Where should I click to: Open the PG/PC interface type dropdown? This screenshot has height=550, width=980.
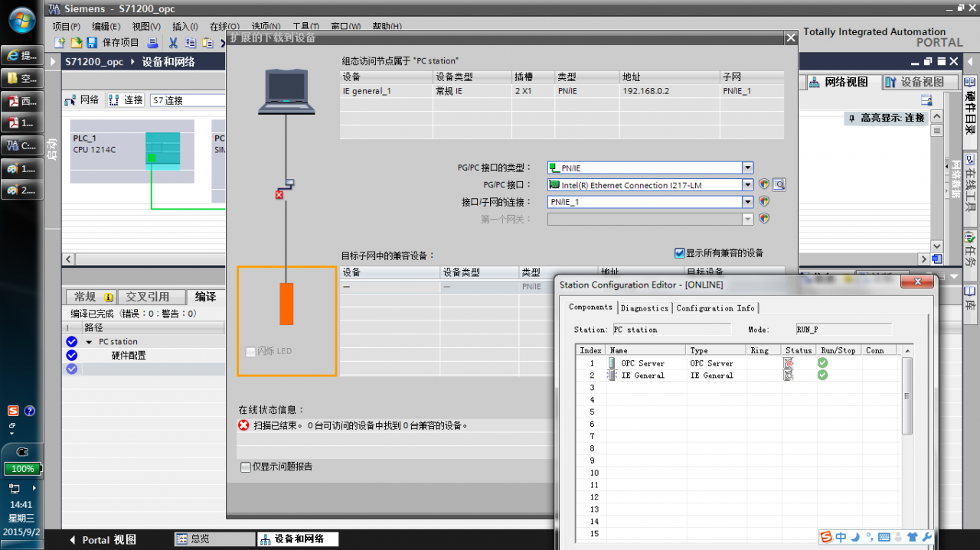click(x=748, y=168)
